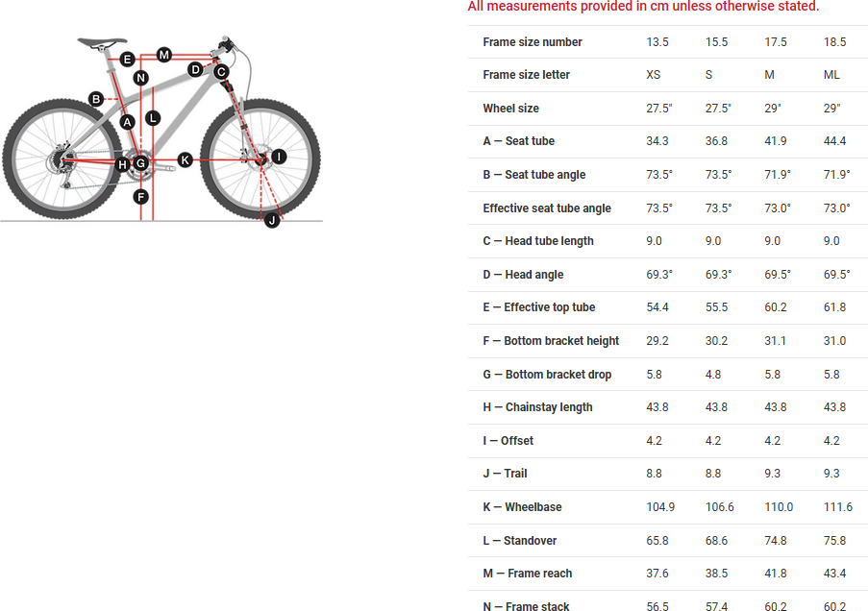The height and width of the screenshot is (611, 868).
Task: Click the F bottom bracket height diagram marker
Action: (141, 197)
